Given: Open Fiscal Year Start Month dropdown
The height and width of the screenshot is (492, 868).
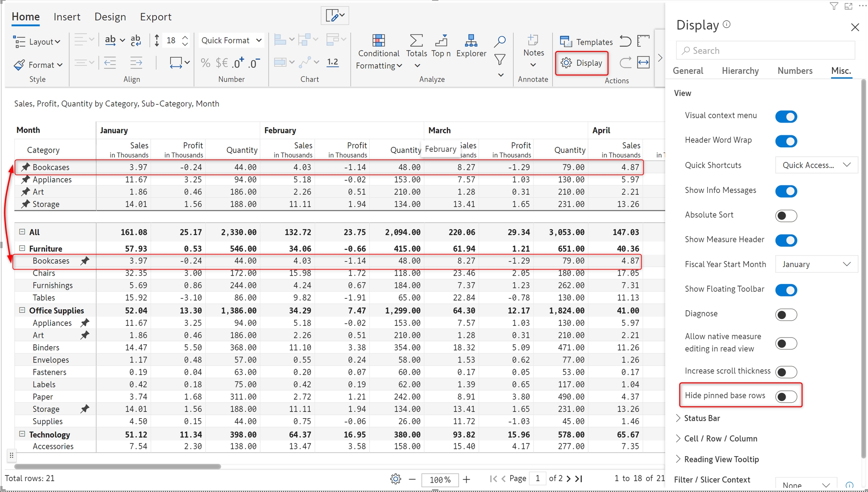Looking at the screenshot, I should (816, 264).
